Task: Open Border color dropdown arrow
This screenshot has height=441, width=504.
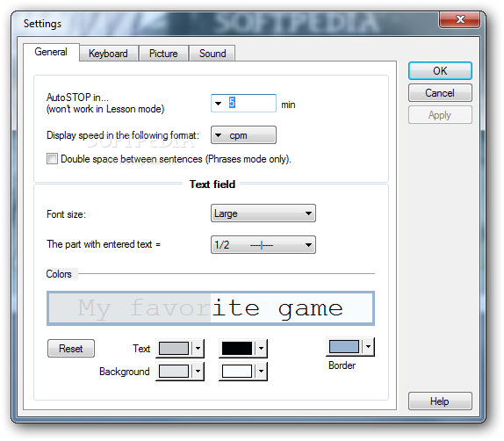Action: 369,346
